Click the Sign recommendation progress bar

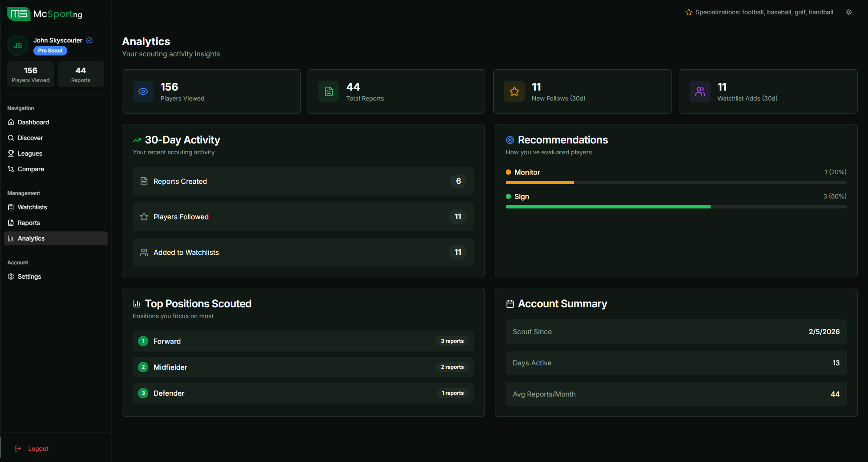pyautogui.click(x=675, y=207)
